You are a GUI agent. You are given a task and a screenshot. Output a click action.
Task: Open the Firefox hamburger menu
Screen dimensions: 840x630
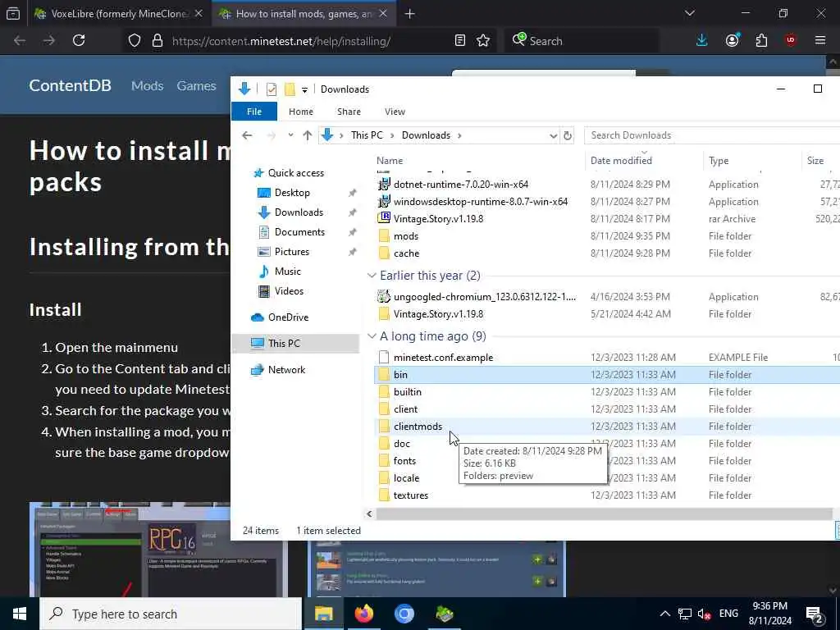tap(820, 40)
